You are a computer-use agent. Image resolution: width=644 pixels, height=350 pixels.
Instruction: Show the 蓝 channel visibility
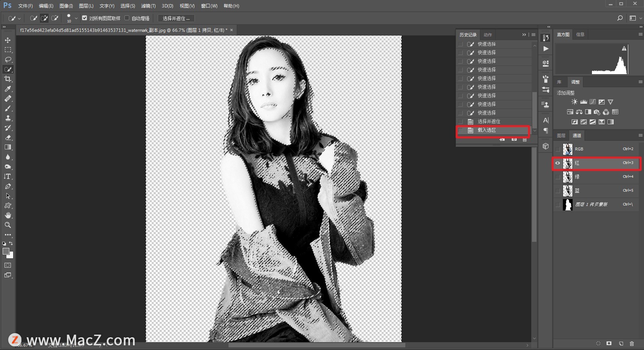[x=558, y=191]
